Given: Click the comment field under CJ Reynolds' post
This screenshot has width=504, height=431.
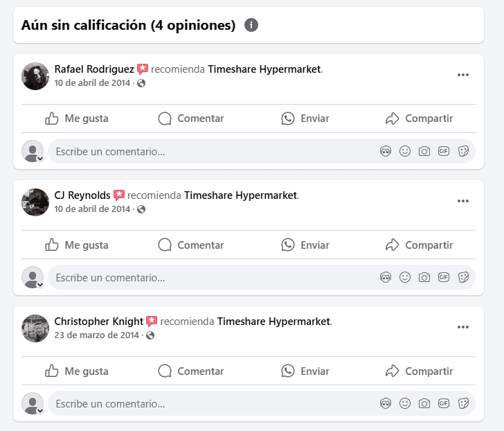Looking at the screenshot, I should [208, 277].
